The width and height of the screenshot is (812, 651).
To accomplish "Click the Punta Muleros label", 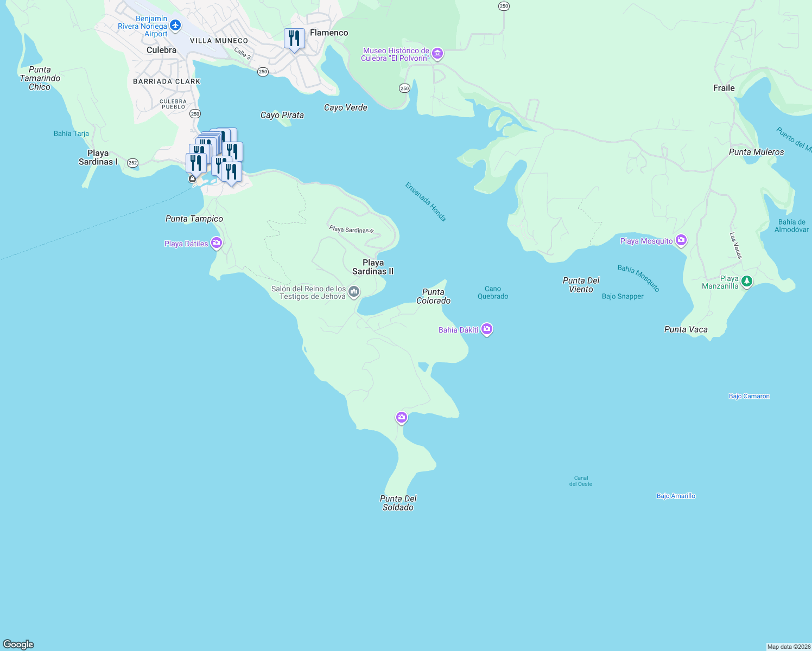I will click(x=757, y=152).
